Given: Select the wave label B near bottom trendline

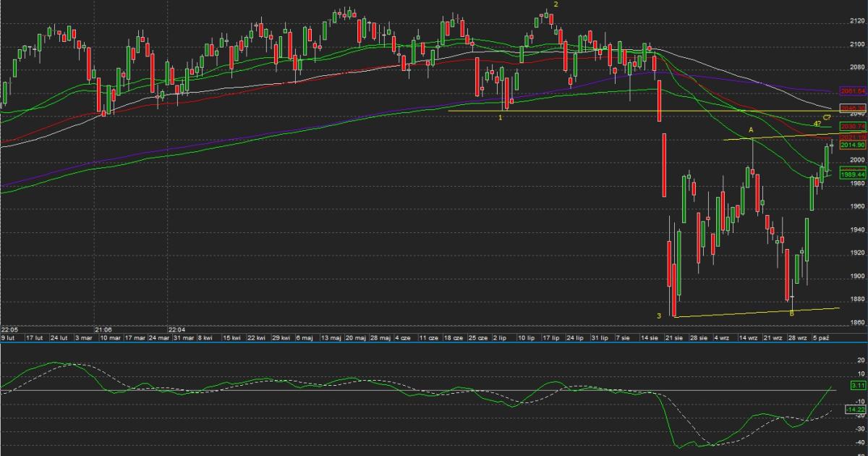Looking at the screenshot, I should [x=791, y=313].
